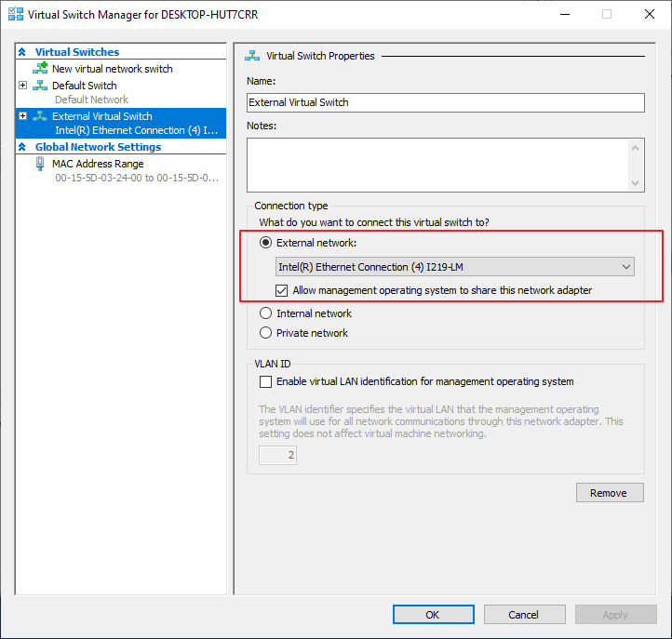This screenshot has height=639, width=672.
Task: Click the VLAN ID number field
Action: pyautogui.click(x=277, y=455)
